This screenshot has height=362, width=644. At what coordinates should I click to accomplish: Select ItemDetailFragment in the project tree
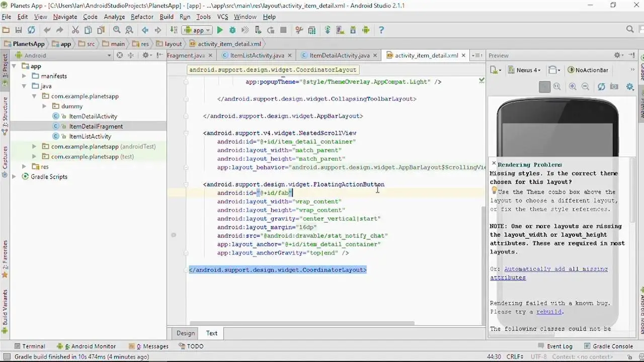pyautogui.click(x=96, y=126)
